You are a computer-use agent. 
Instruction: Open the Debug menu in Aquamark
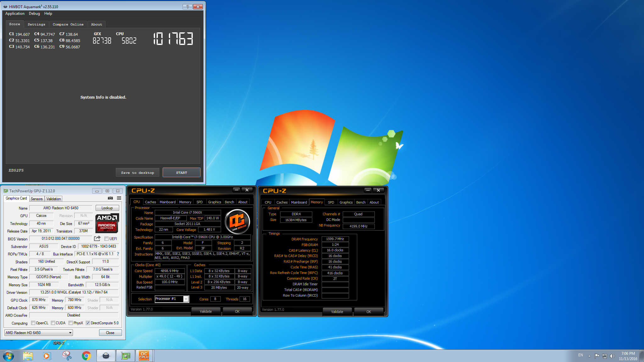34,14
